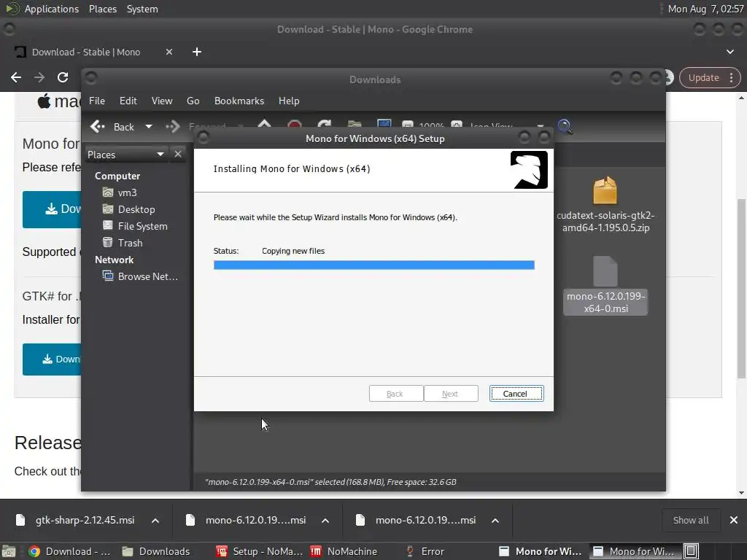Click Show all downloads button
This screenshot has width=747, height=560.
[690, 521]
